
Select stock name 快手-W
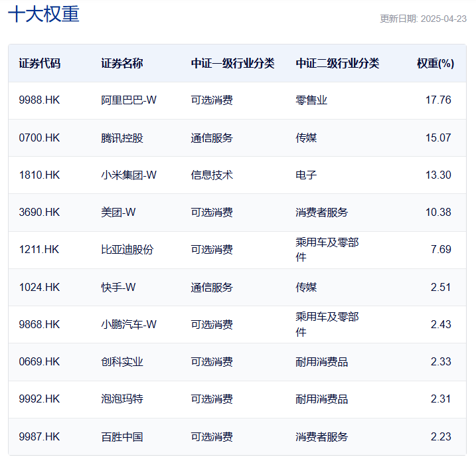pyautogui.click(x=118, y=287)
